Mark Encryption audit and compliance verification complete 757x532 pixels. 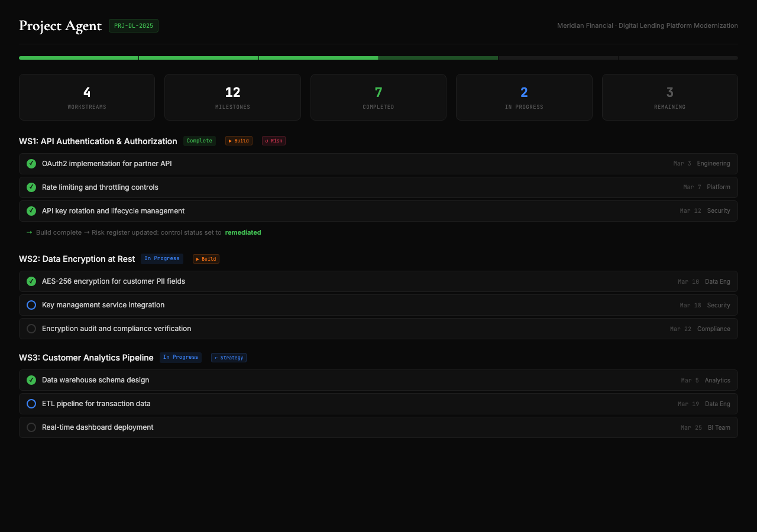31,329
